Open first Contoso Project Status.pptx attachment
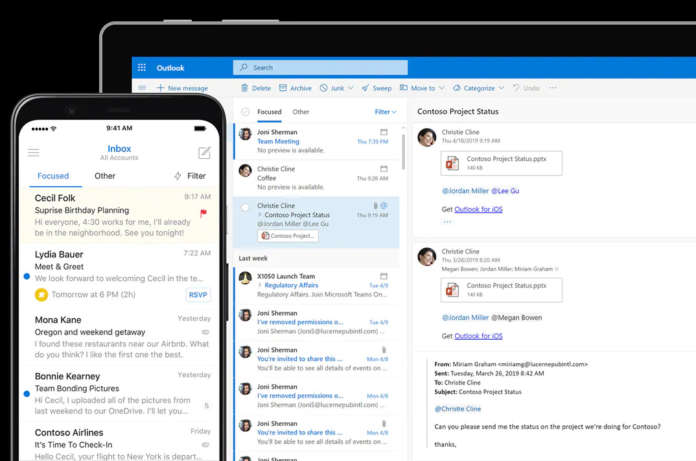This screenshot has height=461, width=696. point(502,163)
